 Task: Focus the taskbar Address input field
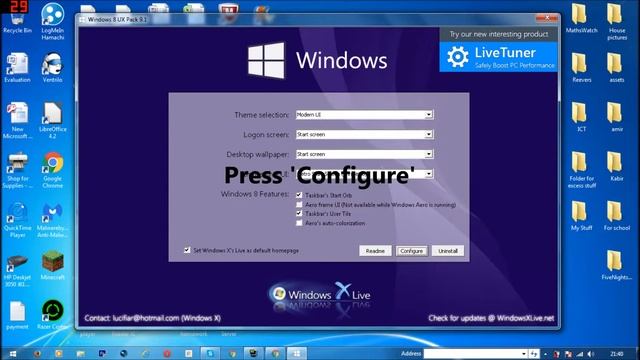(x=472, y=353)
